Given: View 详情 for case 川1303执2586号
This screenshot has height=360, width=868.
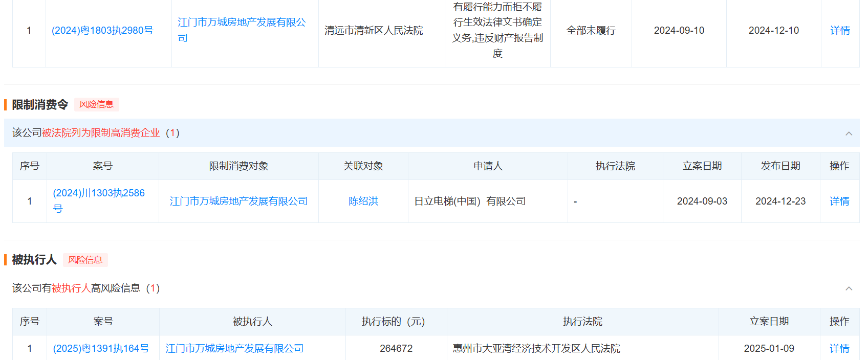Looking at the screenshot, I should click(839, 201).
